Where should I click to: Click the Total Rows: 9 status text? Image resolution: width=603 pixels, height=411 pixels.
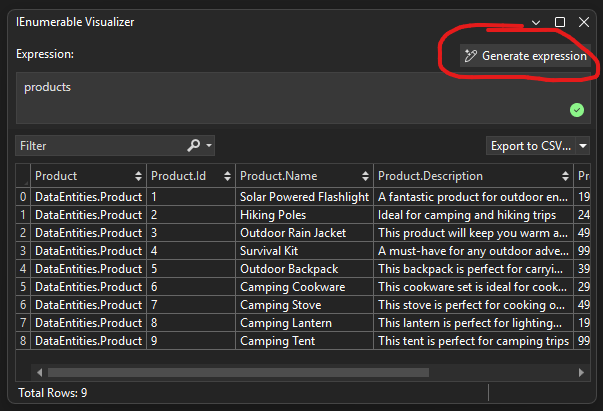click(53, 393)
